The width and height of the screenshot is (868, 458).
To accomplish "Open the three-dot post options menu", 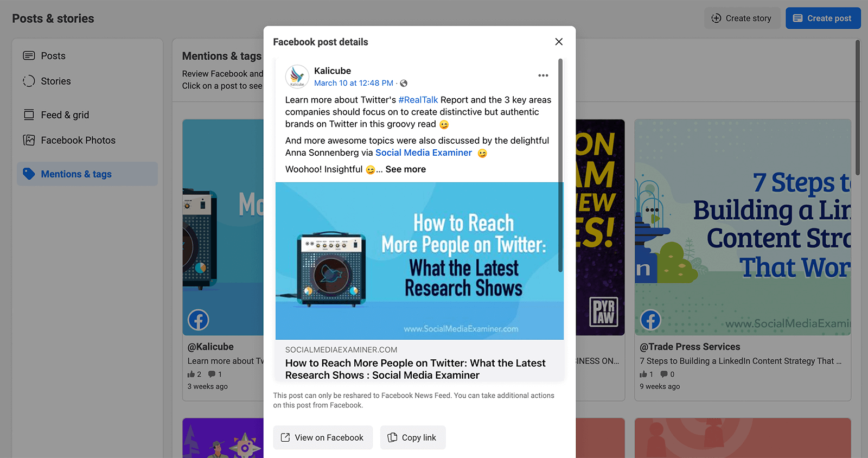I will point(543,75).
